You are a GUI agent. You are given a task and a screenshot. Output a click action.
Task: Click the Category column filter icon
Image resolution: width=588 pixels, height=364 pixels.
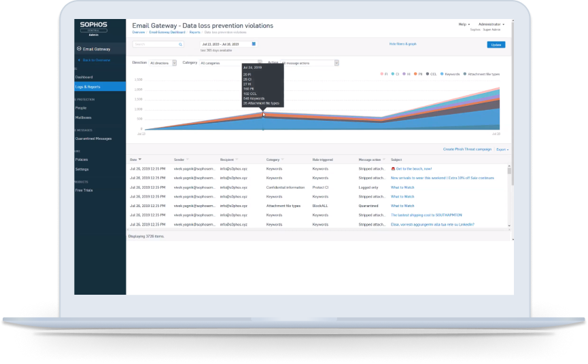click(x=283, y=160)
